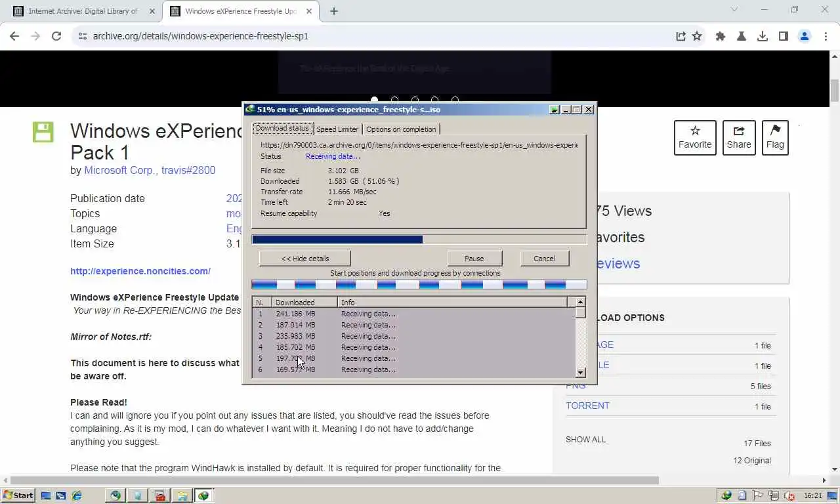Screen dimensions: 840x504
Task: Click the taskbar show desktop corner button
Action: tap(832, 495)
